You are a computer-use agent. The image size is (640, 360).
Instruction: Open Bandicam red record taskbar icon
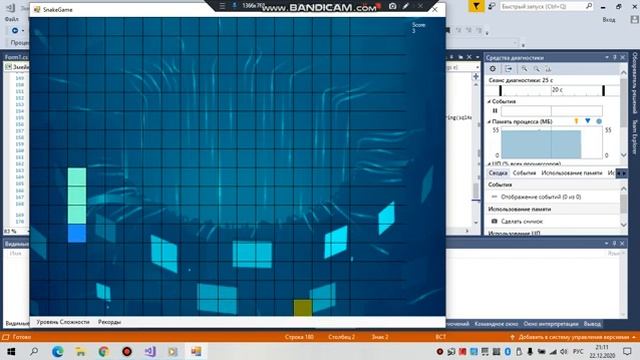[127, 351]
